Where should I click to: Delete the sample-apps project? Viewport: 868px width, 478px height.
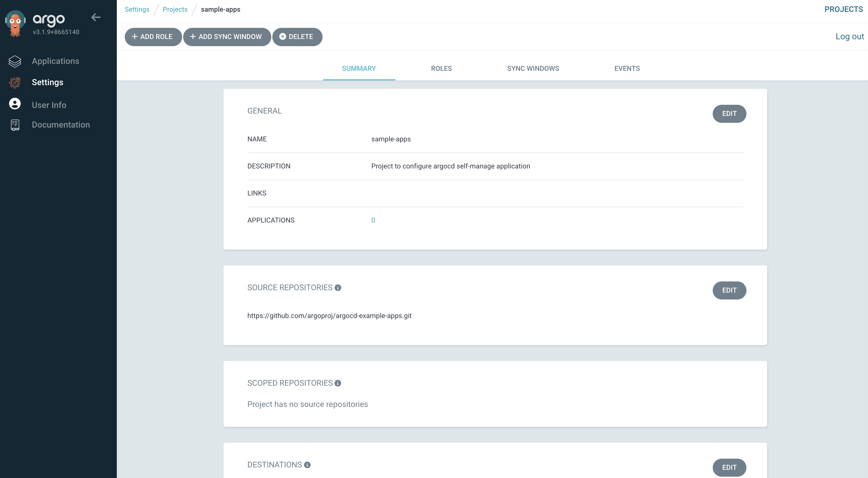[297, 37]
